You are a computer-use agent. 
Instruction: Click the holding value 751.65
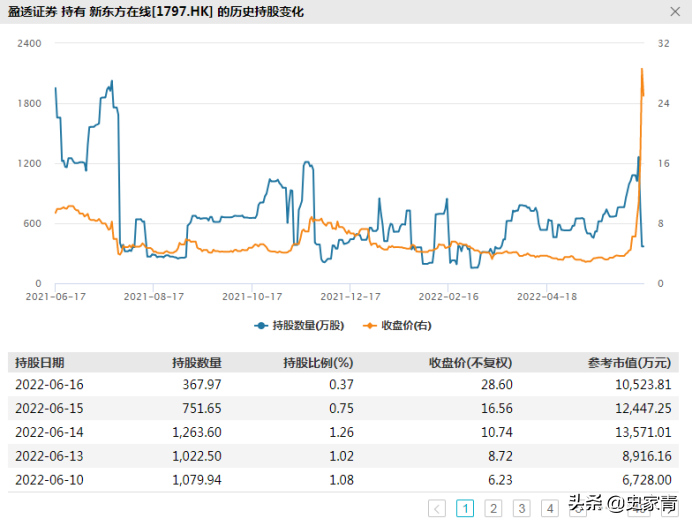[202, 409]
